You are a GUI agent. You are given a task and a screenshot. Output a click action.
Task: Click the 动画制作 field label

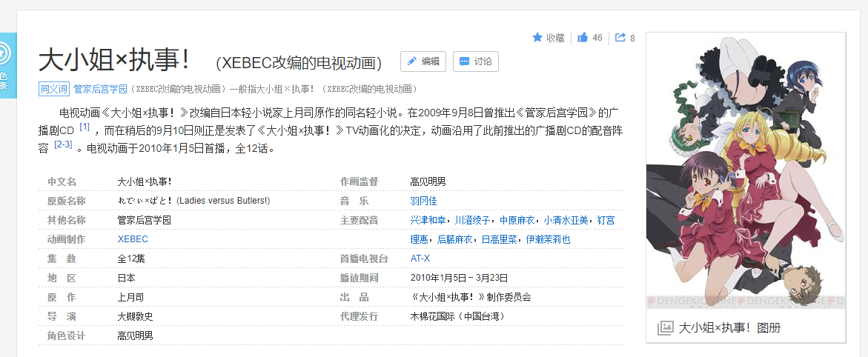(x=67, y=239)
